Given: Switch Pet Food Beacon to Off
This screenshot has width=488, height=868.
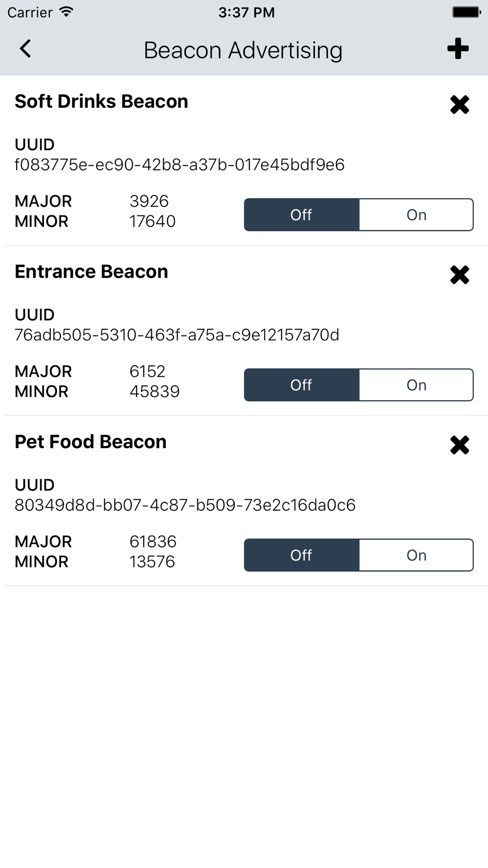Looking at the screenshot, I should [302, 555].
